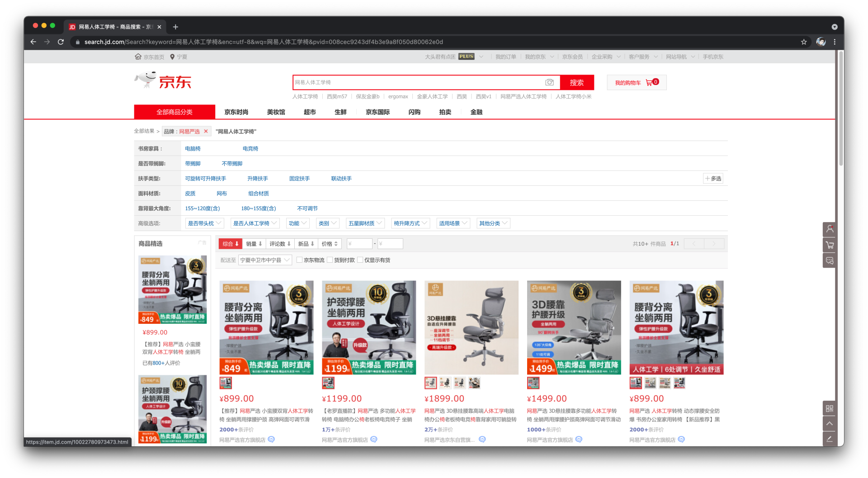Click the camera image search icon
Screen dimensions: 868x478
[x=549, y=82]
